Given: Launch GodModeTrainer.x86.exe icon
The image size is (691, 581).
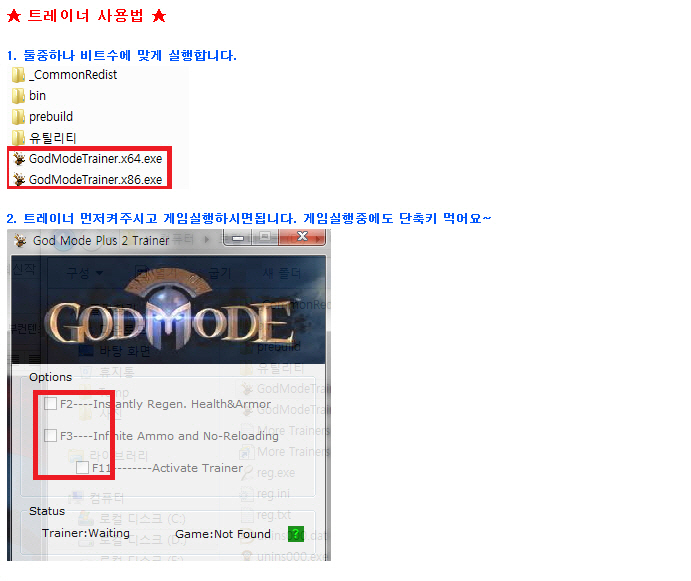Looking at the screenshot, I should click(x=19, y=180).
